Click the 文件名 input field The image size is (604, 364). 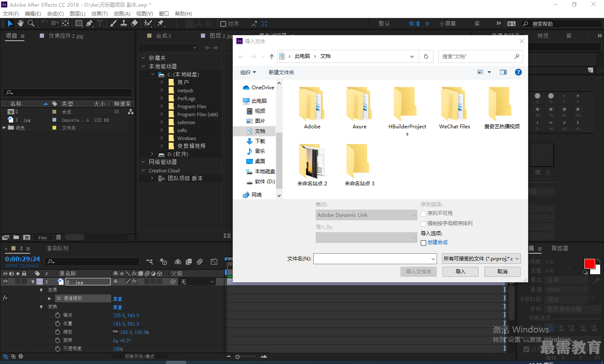tap(375, 259)
